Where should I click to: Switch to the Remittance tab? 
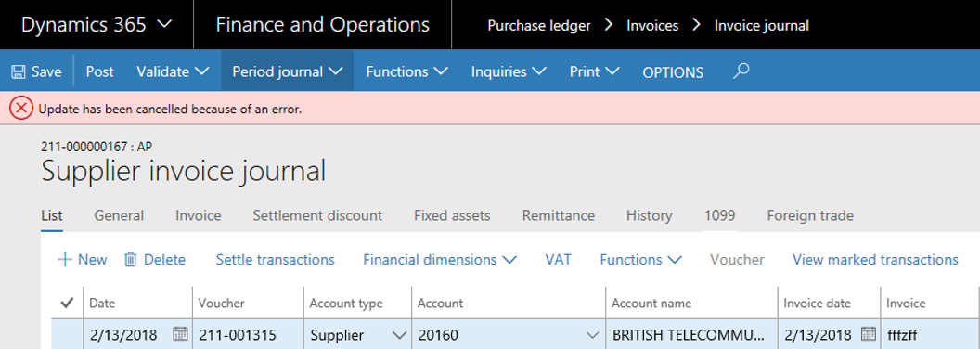point(558,215)
